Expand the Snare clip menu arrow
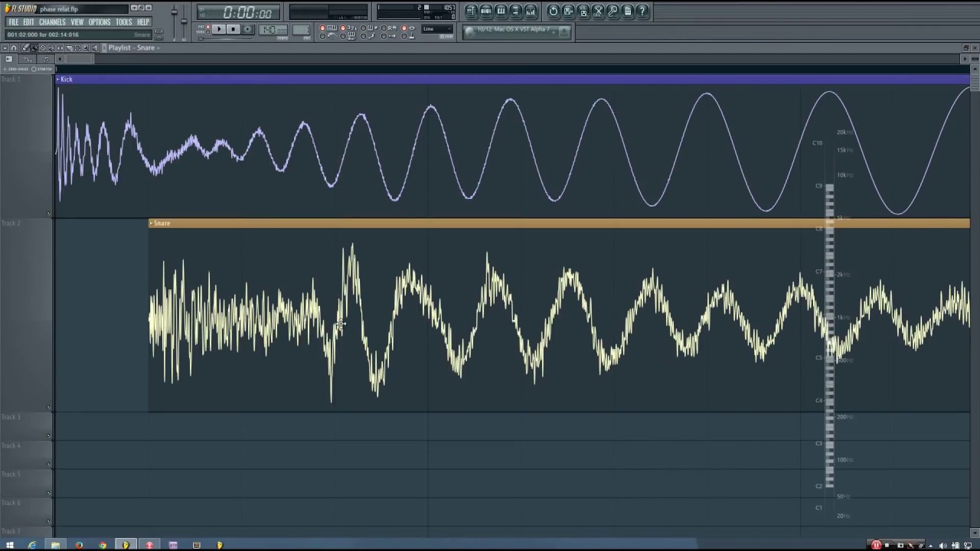Image resolution: width=980 pixels, height=551 pixels. 151,223
